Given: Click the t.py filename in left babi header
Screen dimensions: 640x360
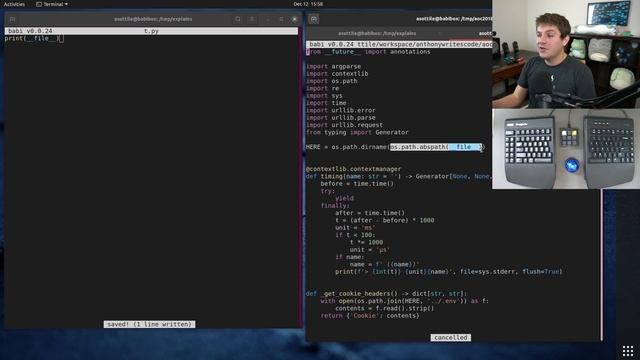Looking at the screenshot, I should click(151, 31).
